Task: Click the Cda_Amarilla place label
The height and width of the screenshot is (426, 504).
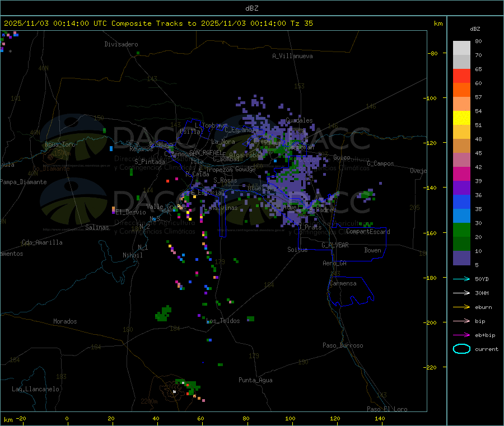Action: pyautogui.click(x=42, y=242)
